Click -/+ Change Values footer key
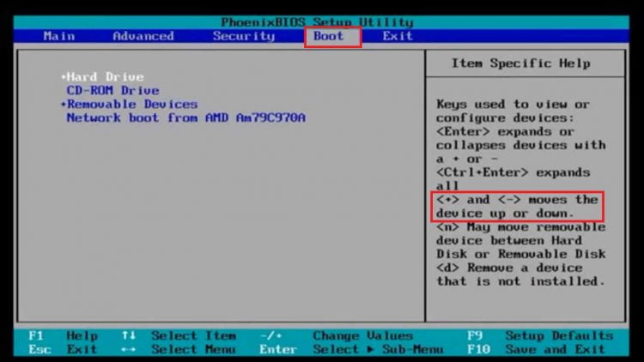 click(x=271, y=335)
